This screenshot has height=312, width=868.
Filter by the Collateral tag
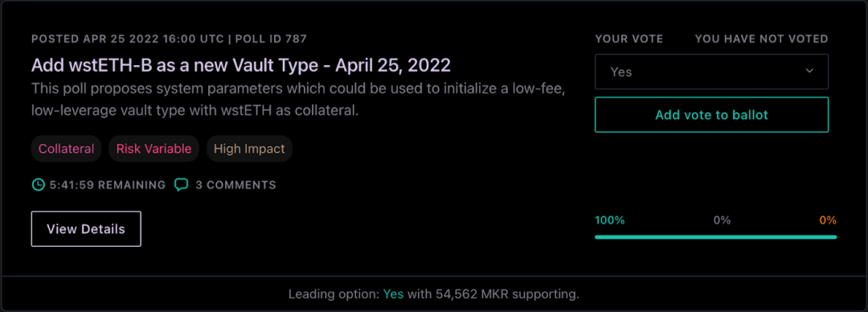click(67, 149)
